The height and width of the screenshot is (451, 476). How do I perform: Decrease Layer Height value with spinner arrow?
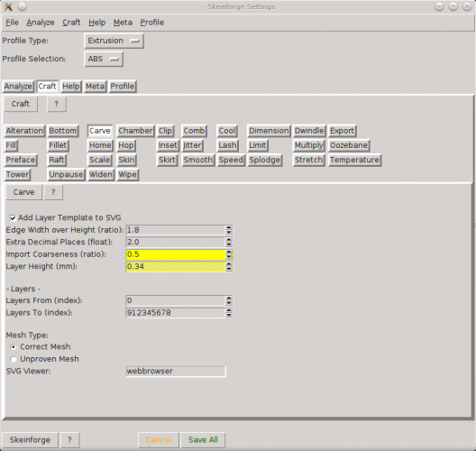click(229, 269)
